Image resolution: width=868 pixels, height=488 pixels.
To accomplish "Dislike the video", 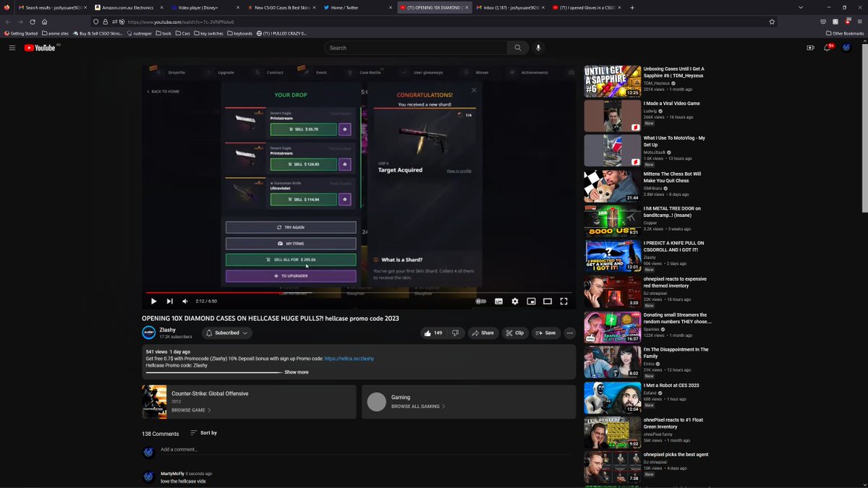I will pos(456,333).
